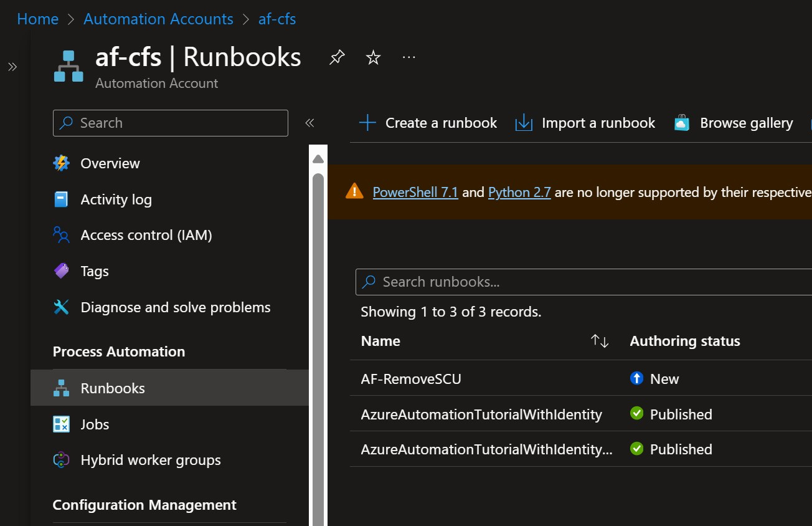
Task: Click the Access control people icon
Action: 61,235
